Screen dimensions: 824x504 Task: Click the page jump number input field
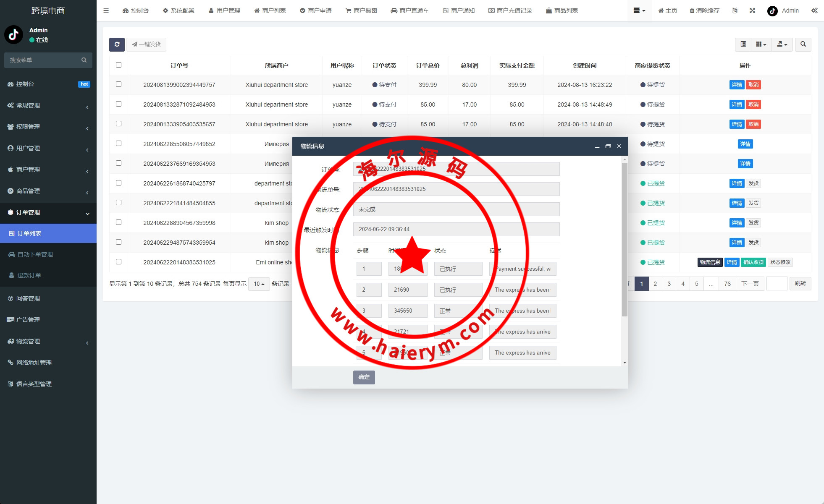pos(777,284)
